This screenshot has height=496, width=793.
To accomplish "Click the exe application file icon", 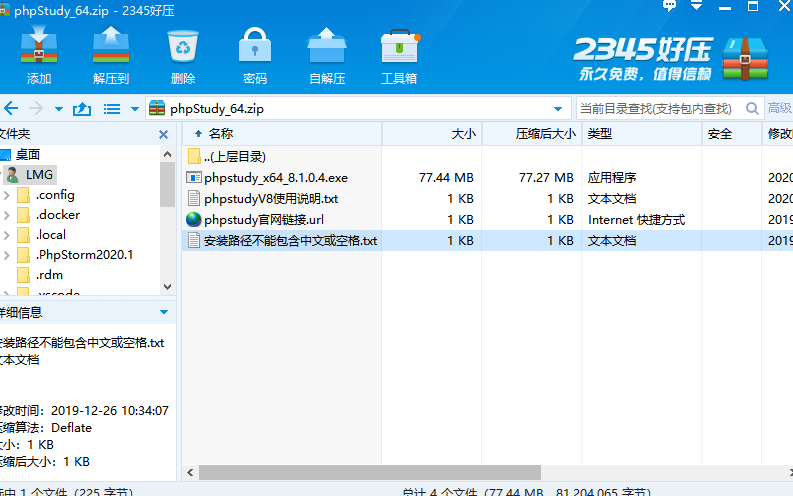I will tap(194, 177).
